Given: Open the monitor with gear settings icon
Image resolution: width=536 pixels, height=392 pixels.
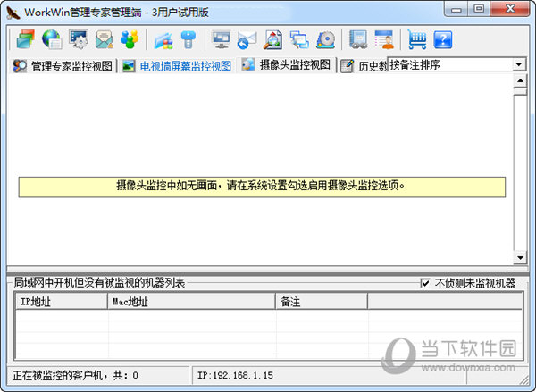Looking at the screenshot, I should (x=79, y=39).
